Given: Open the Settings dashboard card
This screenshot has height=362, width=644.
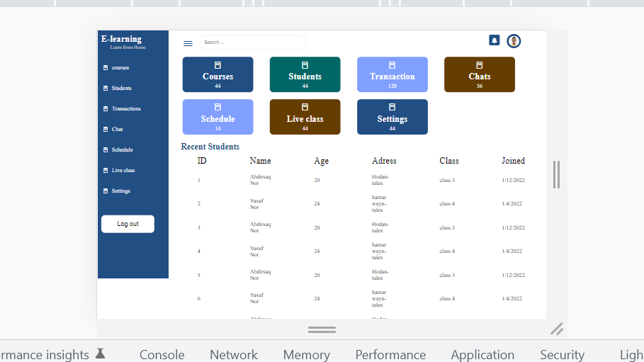Looking at the screenshot, I should pyautogui.click(x=392, y=117).
